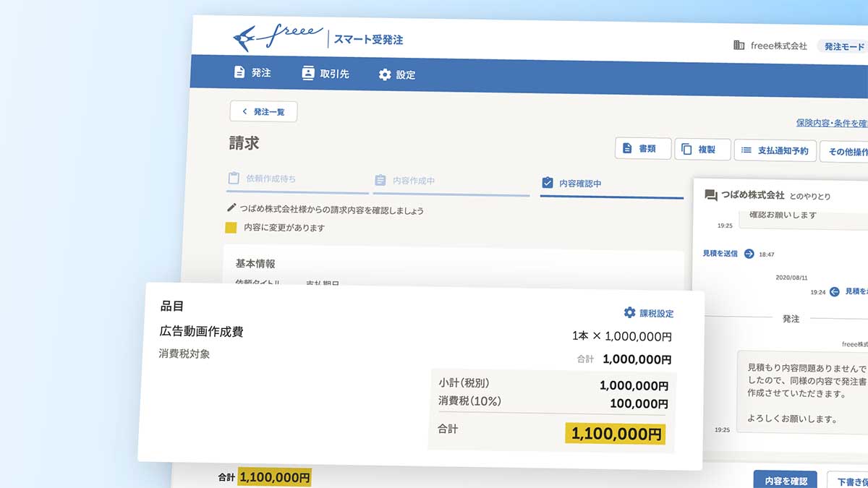
Task: Click the chat bubble icon beside つばめ株式会社
Action: (x=710, y=195)
